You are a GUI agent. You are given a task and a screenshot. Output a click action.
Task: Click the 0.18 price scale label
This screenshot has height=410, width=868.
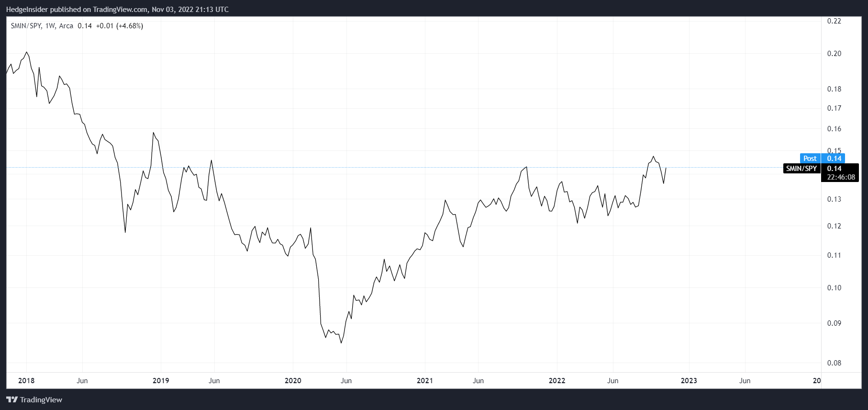[x=834, y=89]
